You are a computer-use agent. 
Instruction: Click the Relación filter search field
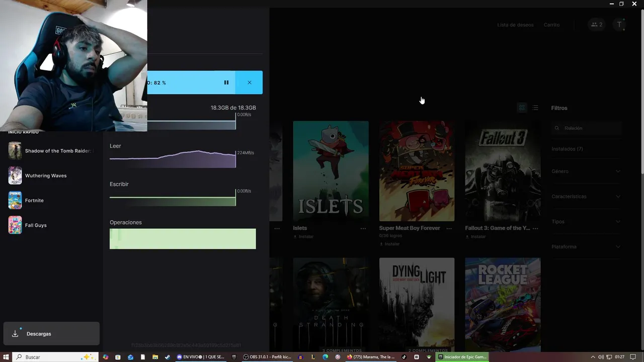pyautogui.click(x=586, y=128)
